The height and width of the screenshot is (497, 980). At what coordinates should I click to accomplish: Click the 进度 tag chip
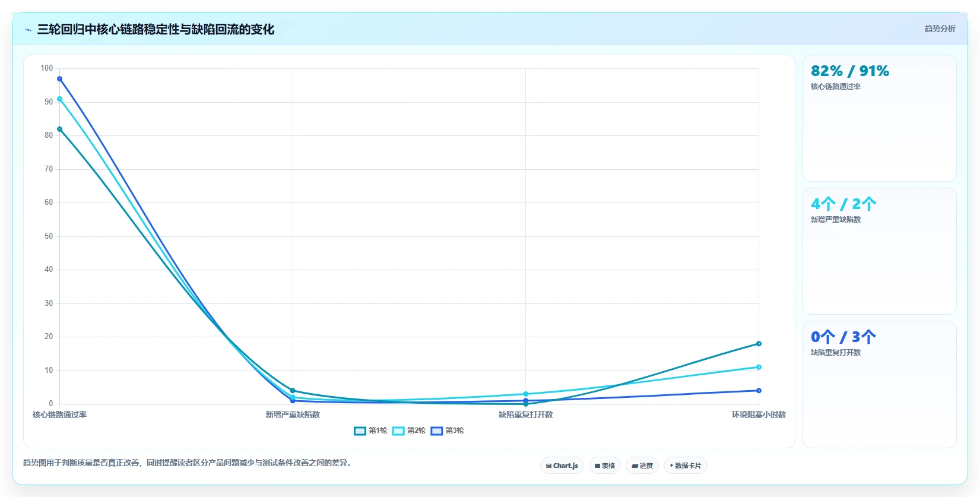pyautogui.click(x=642, y=466)
